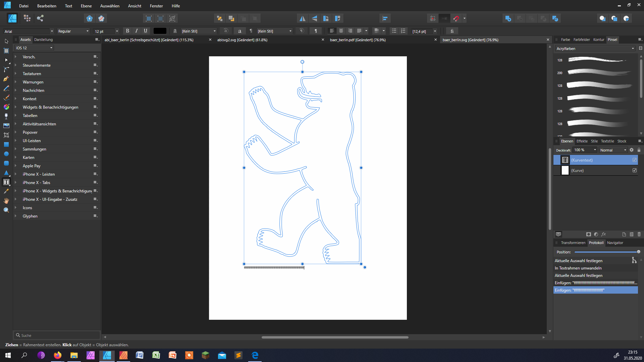Viewport: 644px width, 362px height.
Task: Toggle visibility of the Kurve layer
Action: tap(635, 170)
